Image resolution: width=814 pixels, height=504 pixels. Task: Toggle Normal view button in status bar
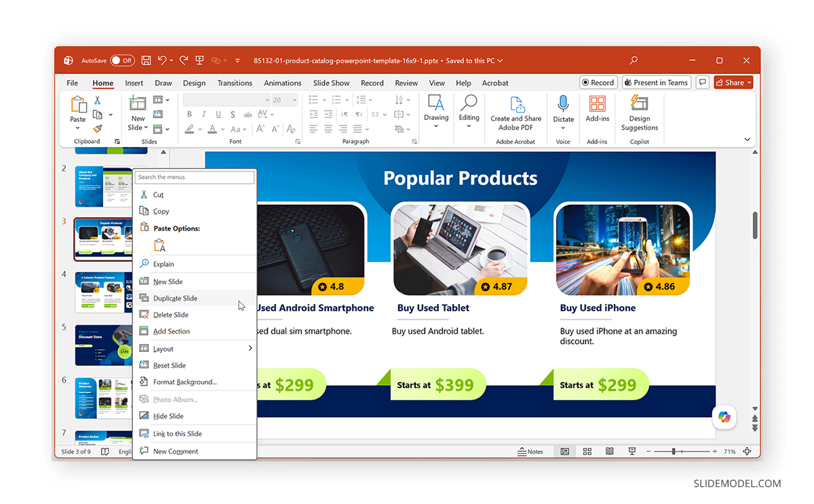(564, 451)
